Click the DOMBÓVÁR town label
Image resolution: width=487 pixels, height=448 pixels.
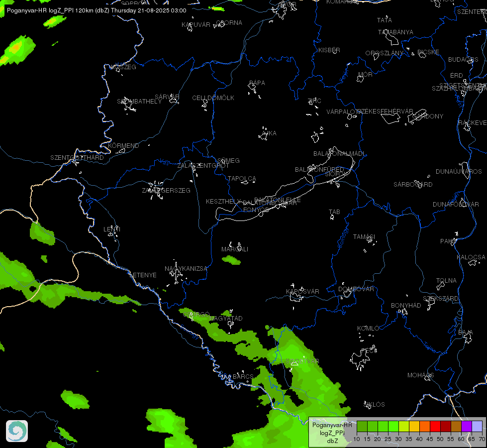[356, 289]
